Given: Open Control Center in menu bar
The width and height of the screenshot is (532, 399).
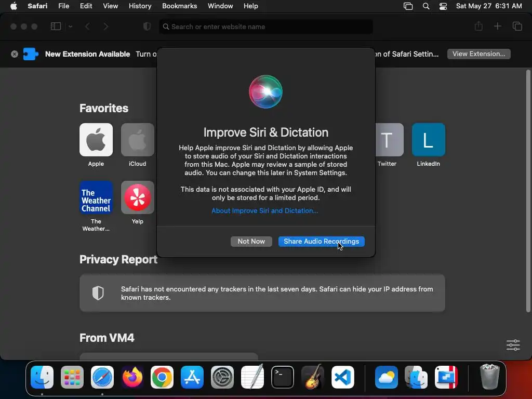Looking at the screenshot, I should pos(443,6).
